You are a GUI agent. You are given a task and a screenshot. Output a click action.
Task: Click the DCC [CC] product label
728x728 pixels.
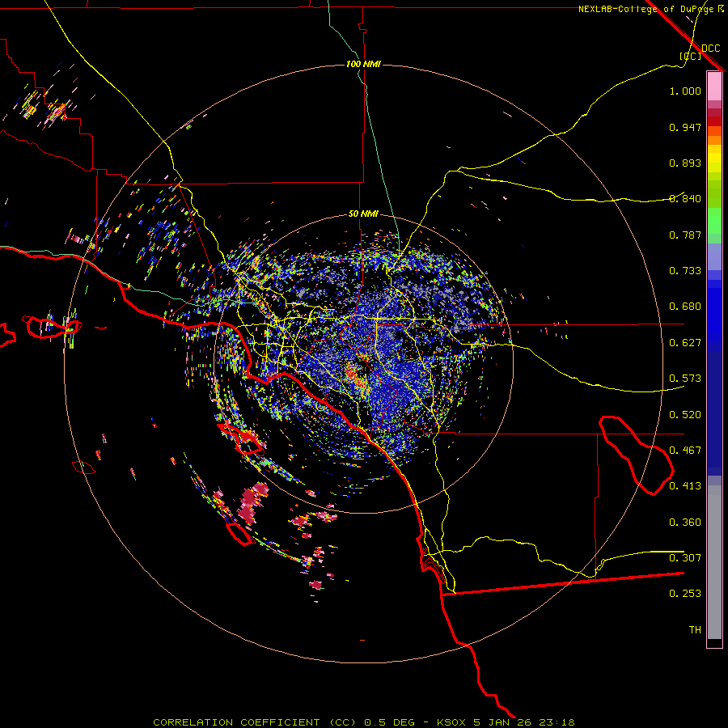point(700,52)
